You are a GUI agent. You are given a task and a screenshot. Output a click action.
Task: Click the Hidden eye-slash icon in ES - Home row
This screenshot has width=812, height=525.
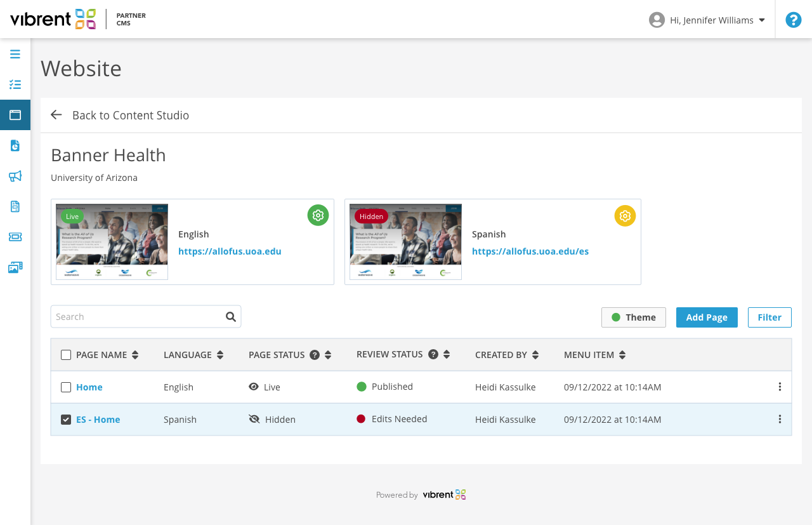click(x=254, y=419)
